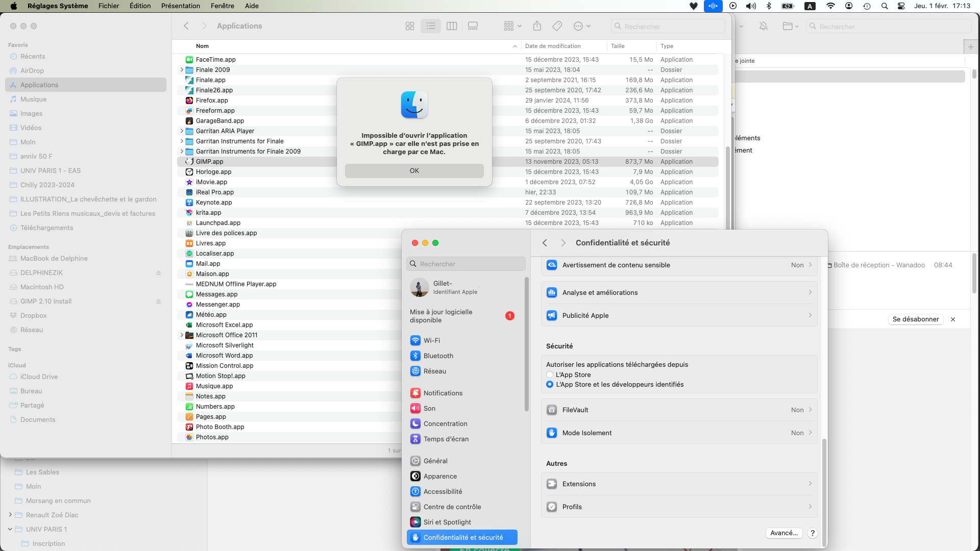
Task: Click the Finder share icon
Action: point(536,26)
